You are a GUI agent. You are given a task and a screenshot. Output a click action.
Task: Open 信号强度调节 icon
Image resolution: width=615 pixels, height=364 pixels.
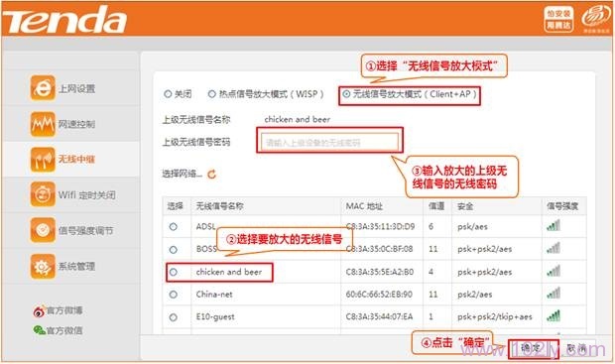click(x=43, y=230)
